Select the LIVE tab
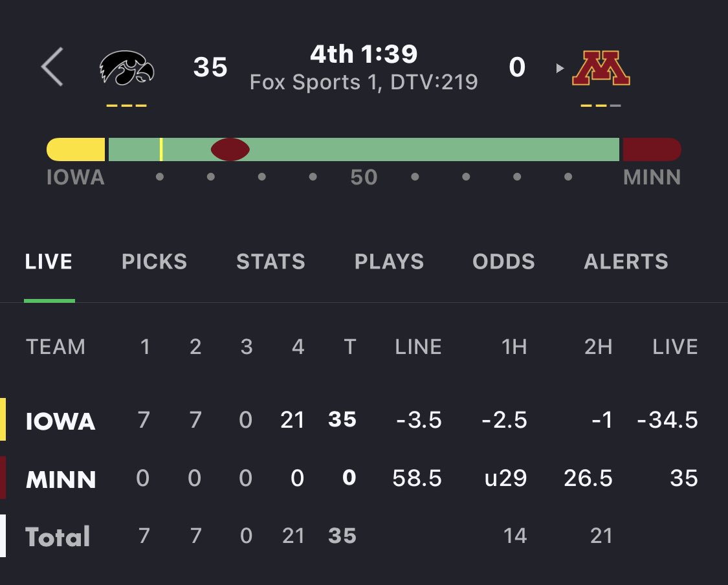Screen dimensions: 728x585 click(49, 261)
